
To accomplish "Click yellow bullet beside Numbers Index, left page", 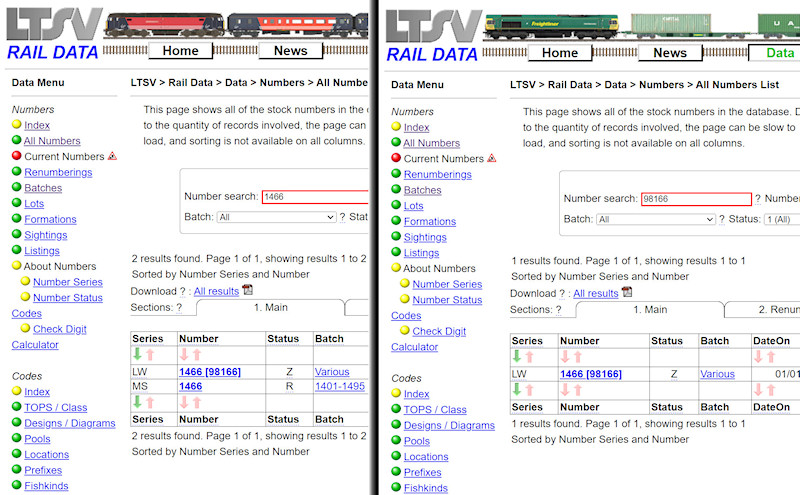I will click(16, 124).
